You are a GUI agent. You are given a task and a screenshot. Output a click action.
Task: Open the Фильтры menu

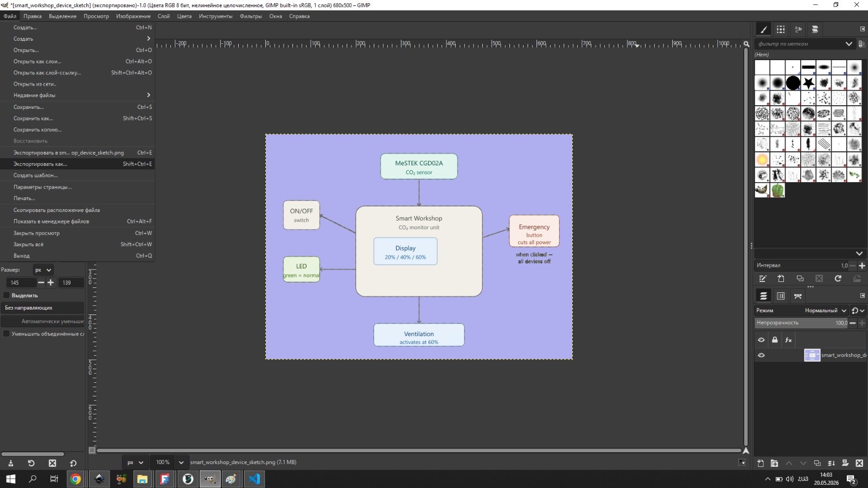click(251, 16)
